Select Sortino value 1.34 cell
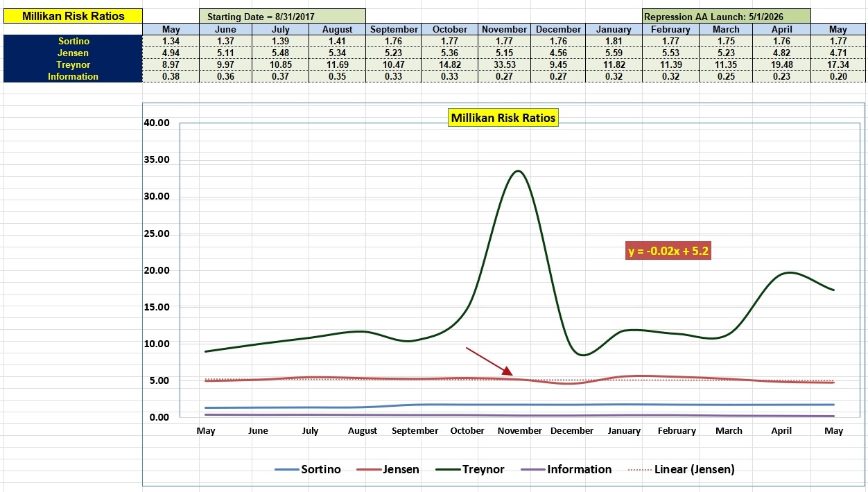The height and width of the screenshot is (492, 868). click(x=171, y=42)
